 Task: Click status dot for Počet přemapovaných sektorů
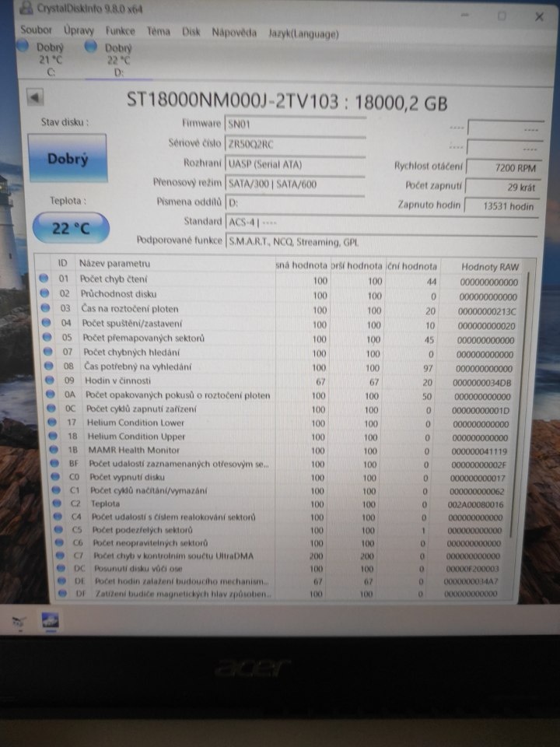(47, 337)
